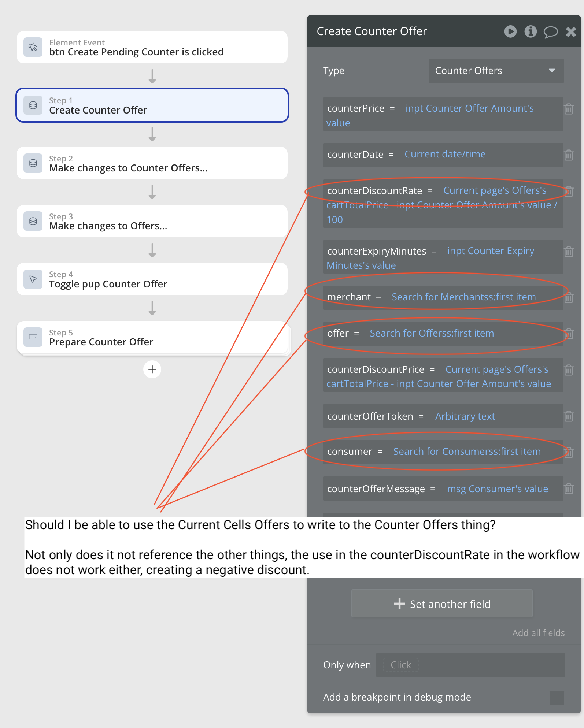Select Step 1 Create Counter Offer
The image size is (584, 728).
[152, 105]
